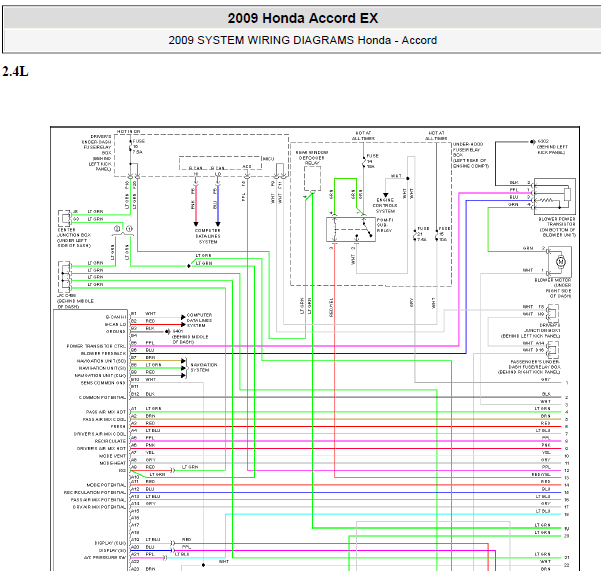Image resolution: width=601 pixels, height=571 pixels.
Task: Click the 'A/C PRESSURE SW' pin label
Action: click(105, 558)
